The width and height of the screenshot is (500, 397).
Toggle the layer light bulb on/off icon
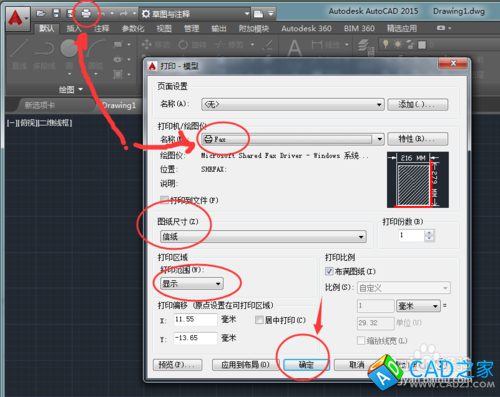386,44
